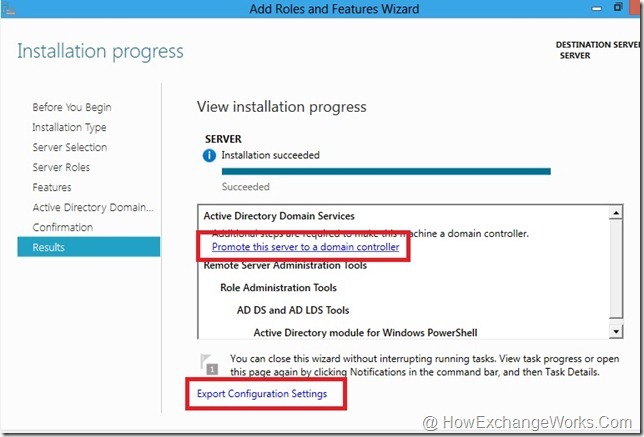This screenshot has height=437, width=644.
Task: Open Export Configuration Settings link
Action: (262, 394)
